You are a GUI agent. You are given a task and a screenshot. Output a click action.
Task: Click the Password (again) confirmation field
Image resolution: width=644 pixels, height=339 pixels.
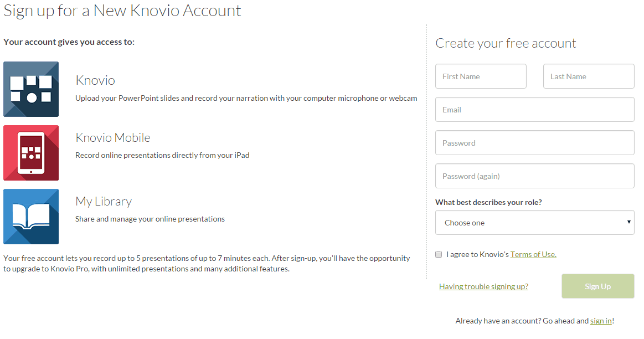[534, 176]
